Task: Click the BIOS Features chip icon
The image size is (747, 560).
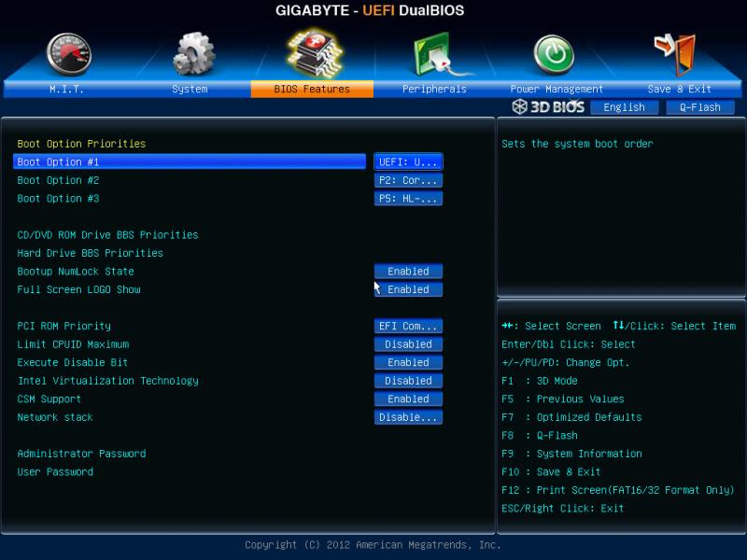Action: point(314,53)
